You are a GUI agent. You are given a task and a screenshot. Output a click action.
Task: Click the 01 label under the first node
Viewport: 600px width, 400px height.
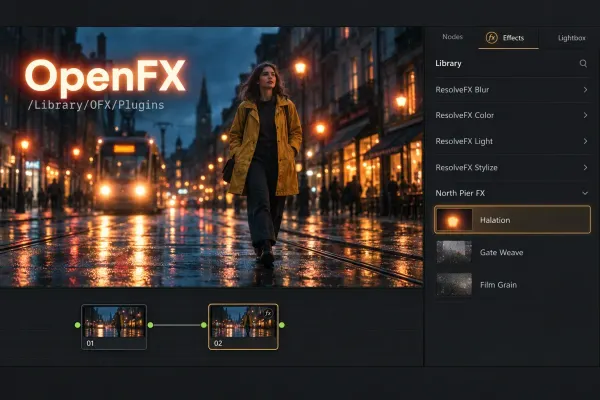[90, 343]
